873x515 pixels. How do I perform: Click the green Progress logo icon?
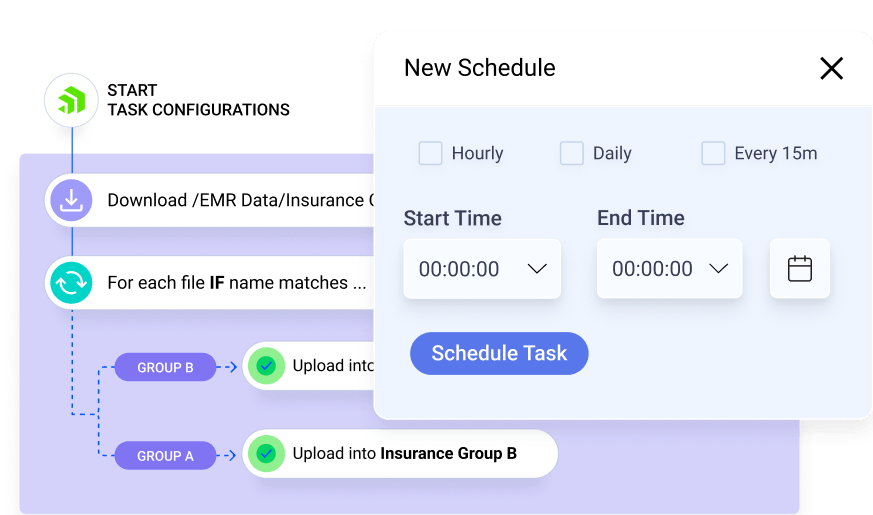pos(71,100)
